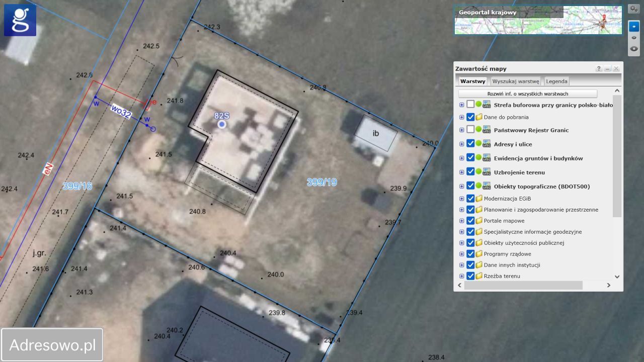Screen dimensions: 644x362
Task: Click the folder icon for Rzeźba terenu
Action: (479, 276)
